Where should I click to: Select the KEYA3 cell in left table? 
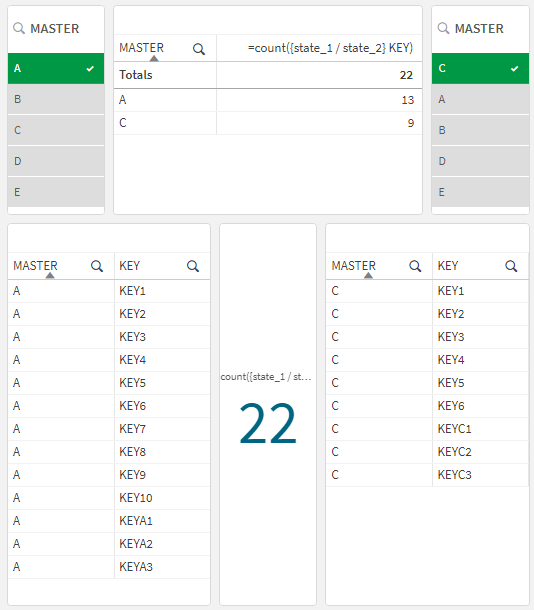pos(162,566)
